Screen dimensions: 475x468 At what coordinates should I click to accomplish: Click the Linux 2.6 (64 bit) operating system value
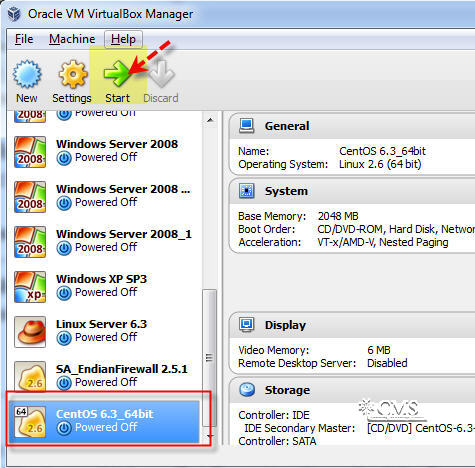pyautogui.click(x=380, y=164)
